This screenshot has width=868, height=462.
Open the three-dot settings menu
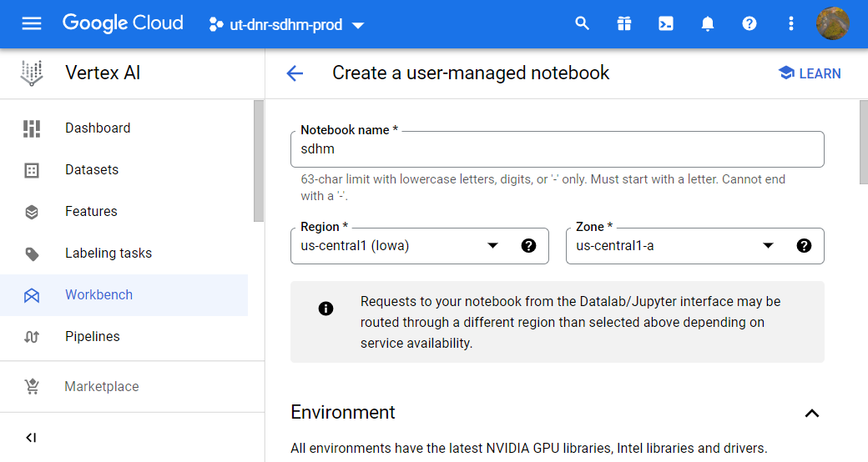[791, 23]
